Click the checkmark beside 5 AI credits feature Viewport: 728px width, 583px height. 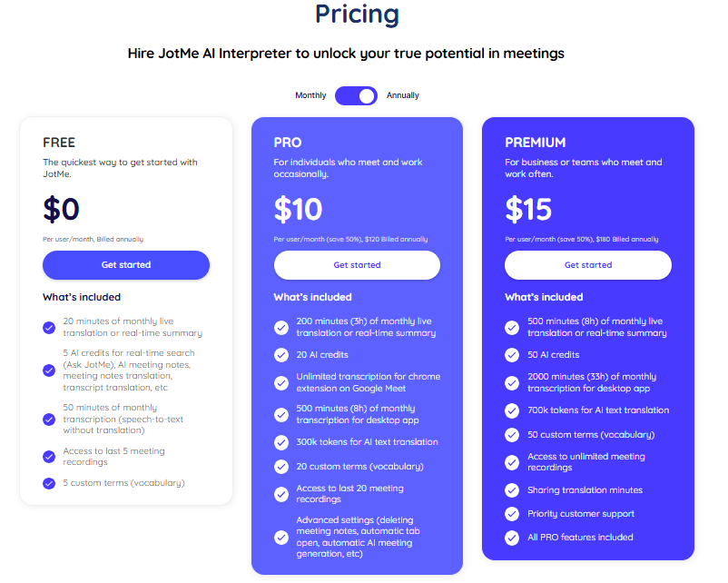(x=48, y=369)
